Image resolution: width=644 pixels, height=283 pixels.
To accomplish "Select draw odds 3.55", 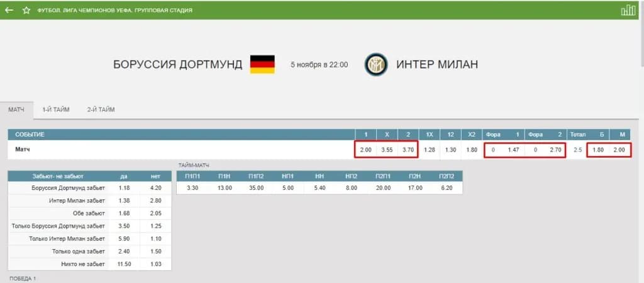I will click(387, 150).
